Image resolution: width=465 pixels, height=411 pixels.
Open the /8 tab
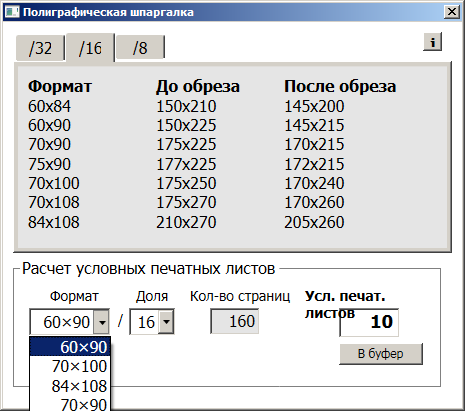(x=140, y=48)
